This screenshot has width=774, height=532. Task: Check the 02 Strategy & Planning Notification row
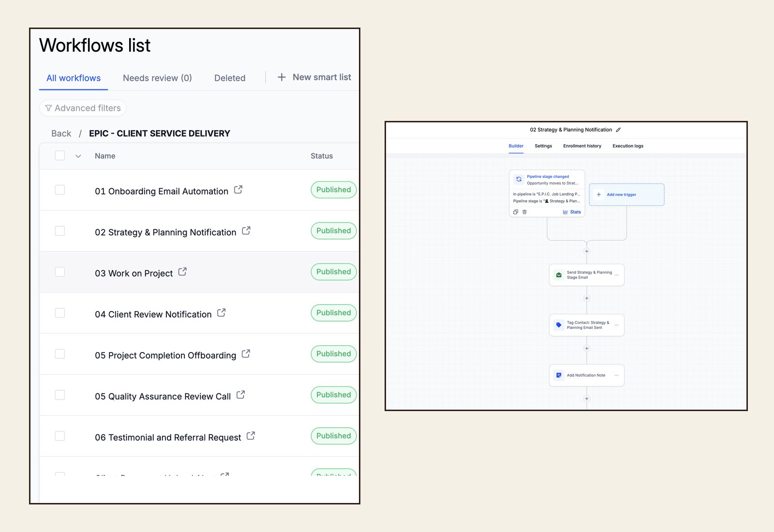click(60, 231)
